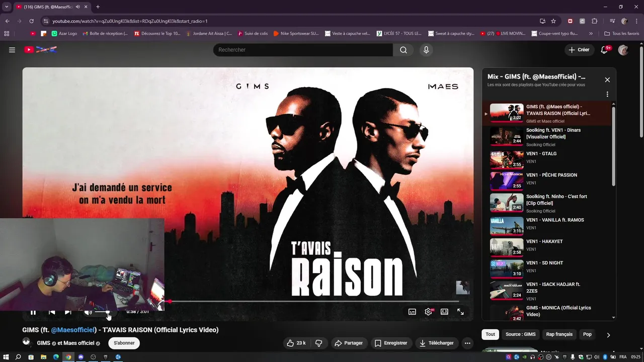Open the account avatar menu

click(x=623, y=50)
